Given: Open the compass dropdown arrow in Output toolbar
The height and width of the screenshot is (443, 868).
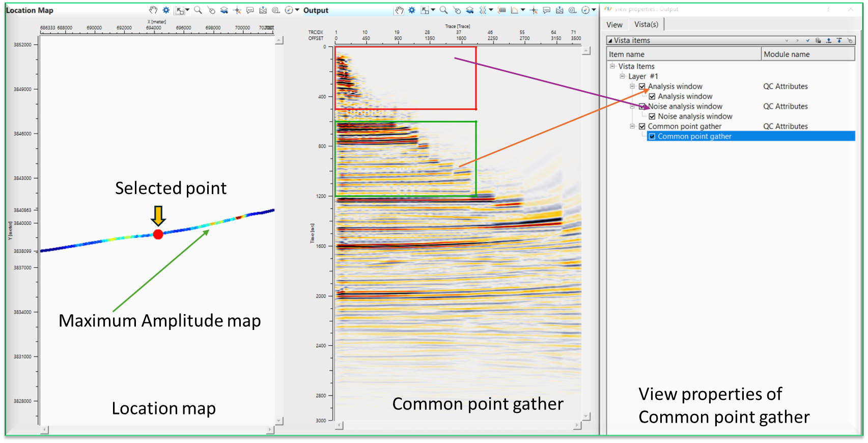Looking at the screenshot, I should coord(594,10).
